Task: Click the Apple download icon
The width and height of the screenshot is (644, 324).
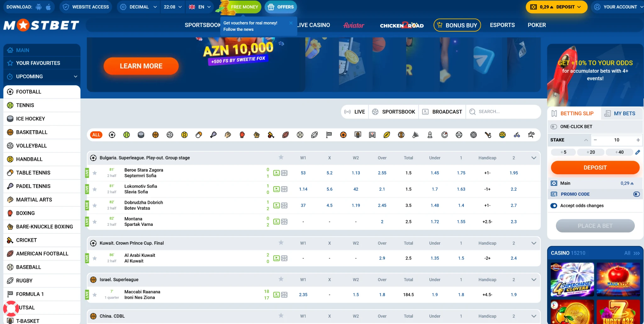Action: click(x=48, y=7)
